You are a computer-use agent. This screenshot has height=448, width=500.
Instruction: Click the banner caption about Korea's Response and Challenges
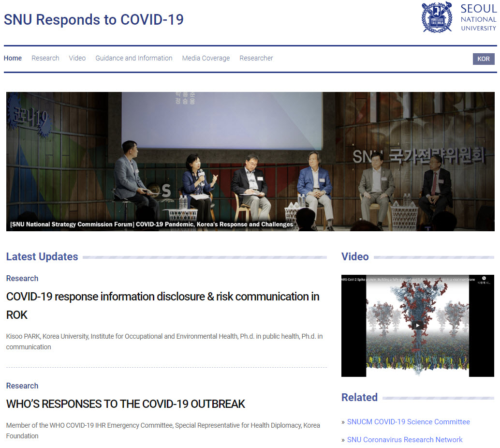pyautogui.click(x=151, y=224)
